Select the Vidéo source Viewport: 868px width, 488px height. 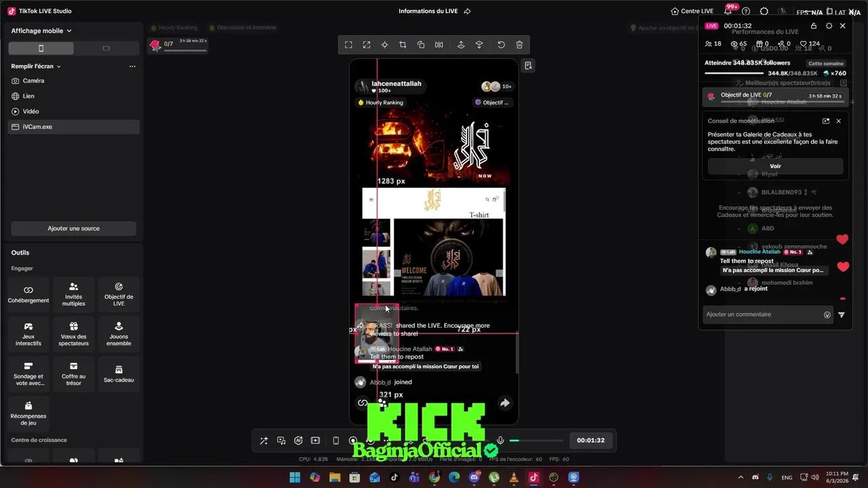73,111
